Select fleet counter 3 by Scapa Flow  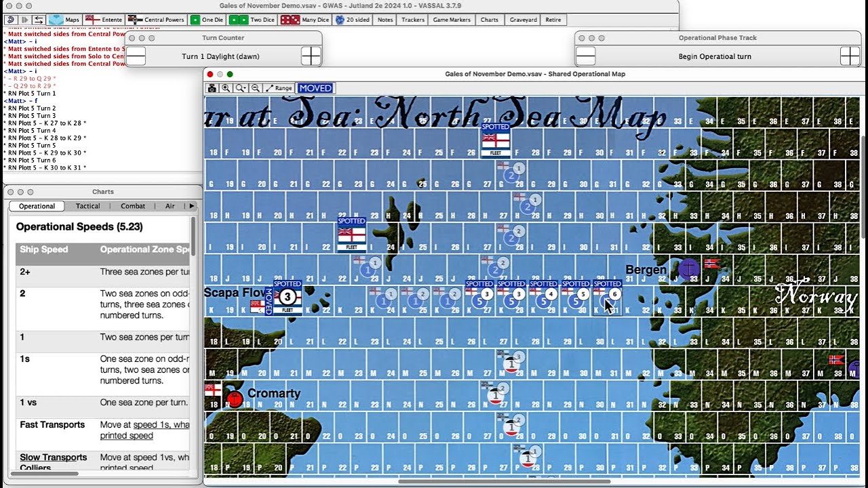(288, 297)
